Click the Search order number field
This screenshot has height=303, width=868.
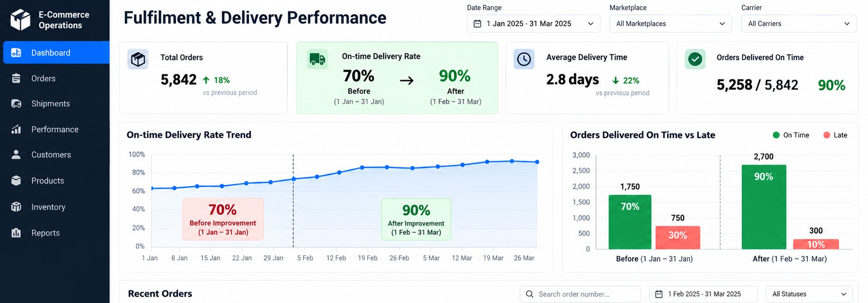[x=580, y=294]
